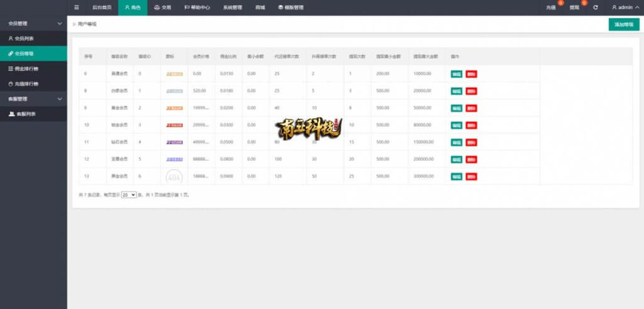Delete the level ID 1 row

[471, 91]
